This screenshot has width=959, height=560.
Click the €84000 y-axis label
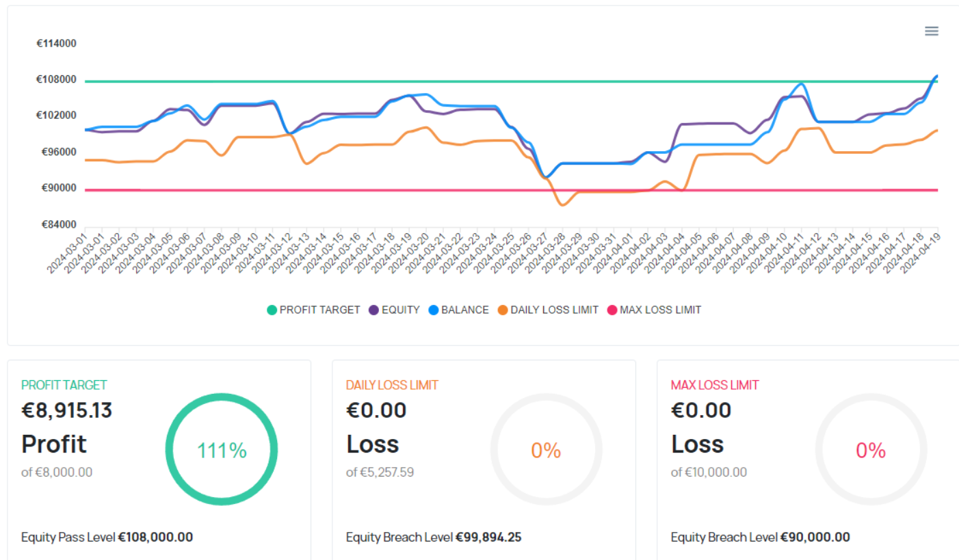coord(56,225)
